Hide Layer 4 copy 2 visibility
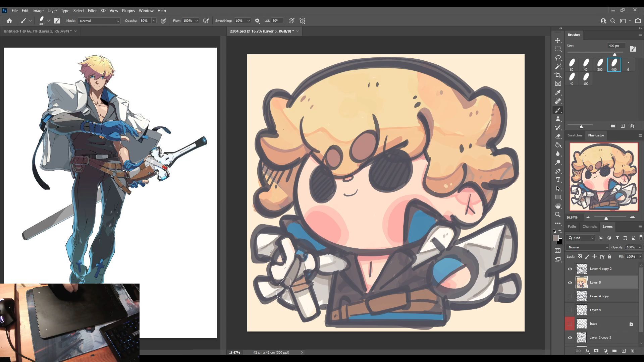Viewport: 644px width, 362px height. point(570,269)
